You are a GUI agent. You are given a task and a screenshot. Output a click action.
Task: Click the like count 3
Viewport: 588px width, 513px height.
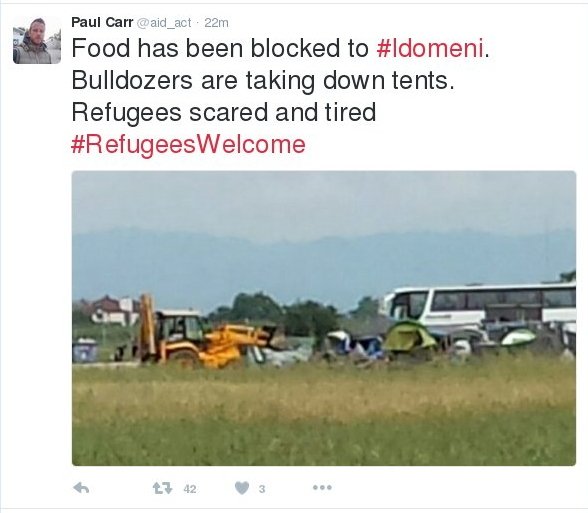262,489
